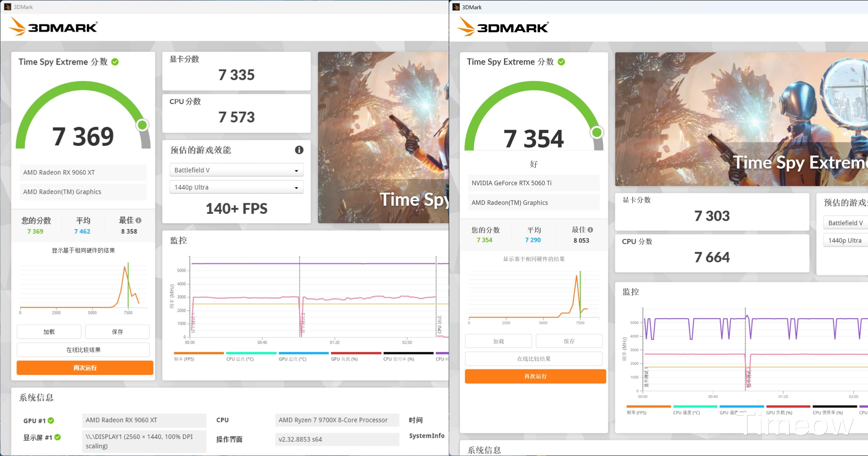
Task: Click the right window title bar 3DMark icon
Action: pos(456,7)
